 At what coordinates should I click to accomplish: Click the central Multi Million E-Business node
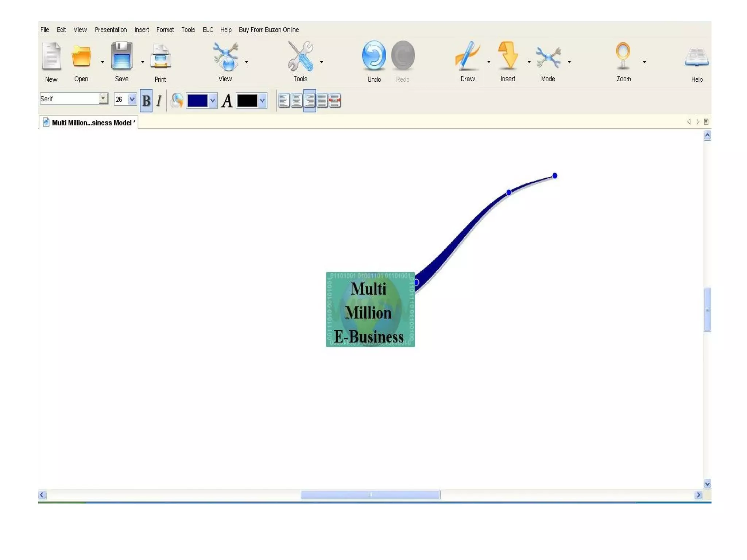[370, 310]
